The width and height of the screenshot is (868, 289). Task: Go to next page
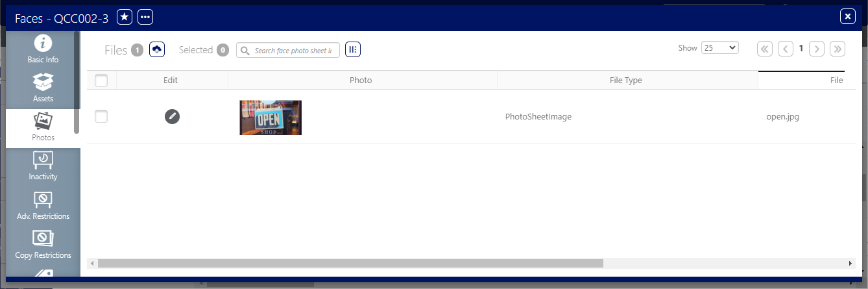click(817, 48)
